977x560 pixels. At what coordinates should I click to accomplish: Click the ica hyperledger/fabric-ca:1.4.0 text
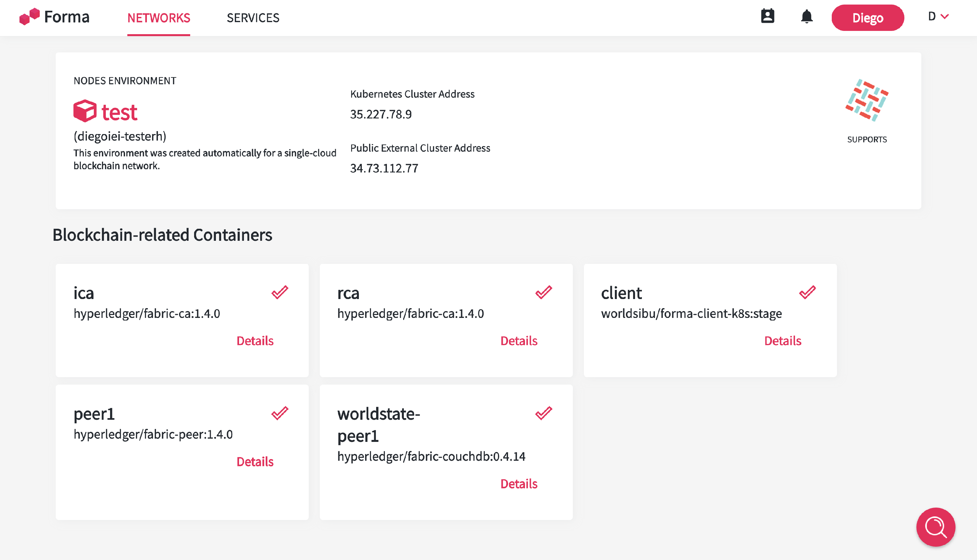pyautogui.click(x=147, y=314)
